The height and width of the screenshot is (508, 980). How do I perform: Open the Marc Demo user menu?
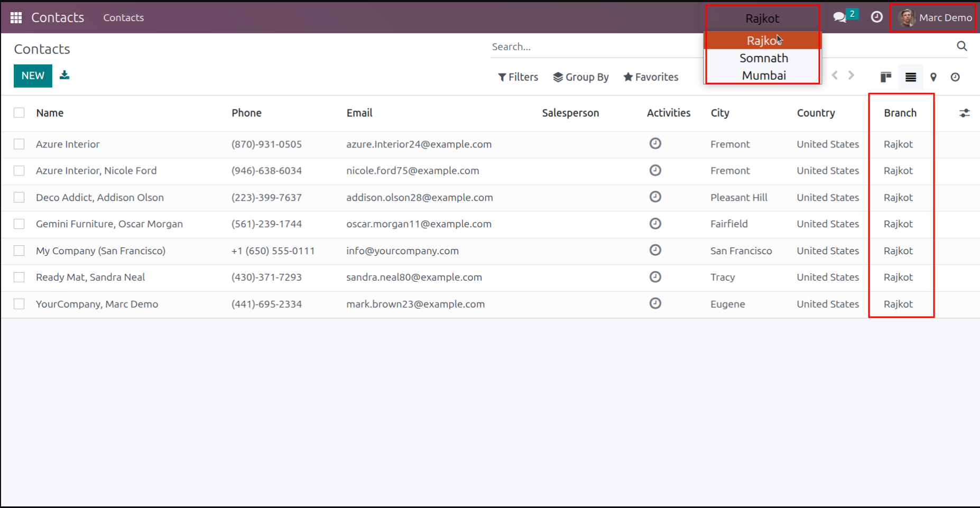click(x=935, y=17)
